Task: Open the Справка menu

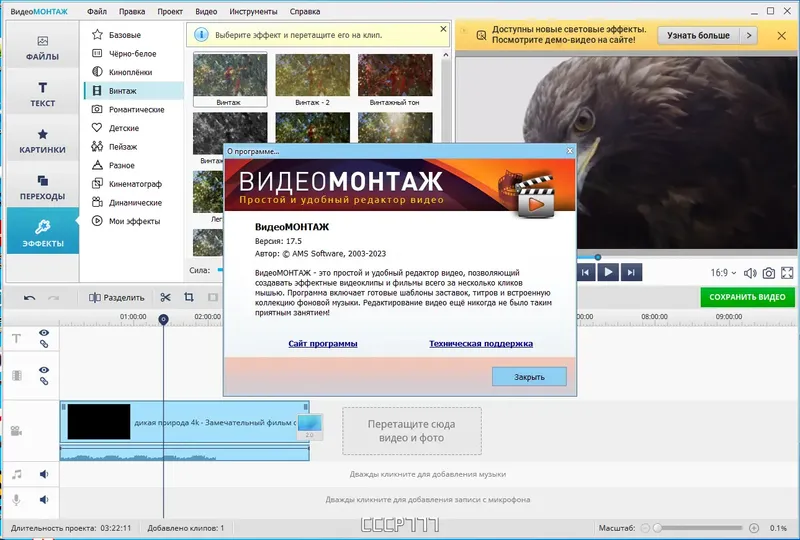Action: (x=305, y=11)
